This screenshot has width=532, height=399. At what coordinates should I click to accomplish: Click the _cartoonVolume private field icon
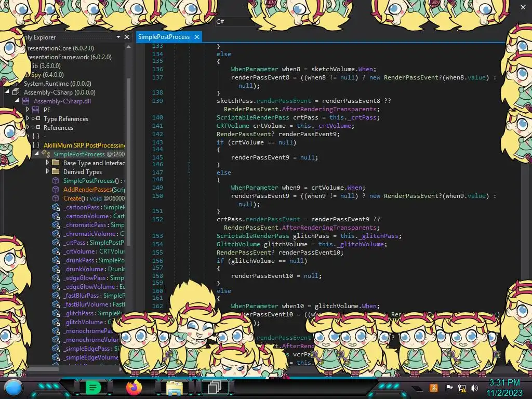pyautogui.click(x=56, y=216)
